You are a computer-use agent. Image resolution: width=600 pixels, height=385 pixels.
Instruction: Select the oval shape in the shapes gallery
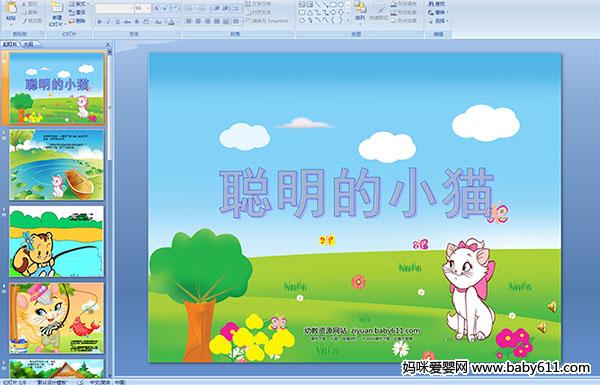[342, 5]
